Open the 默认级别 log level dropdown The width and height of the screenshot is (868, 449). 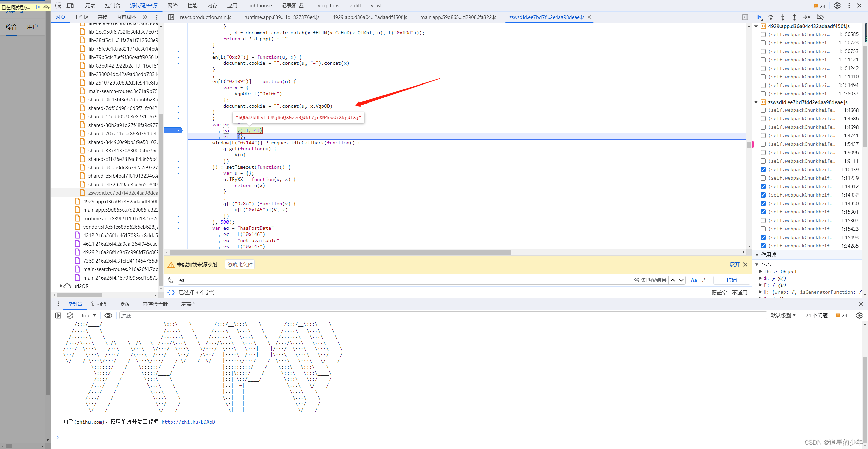point(783,315)
